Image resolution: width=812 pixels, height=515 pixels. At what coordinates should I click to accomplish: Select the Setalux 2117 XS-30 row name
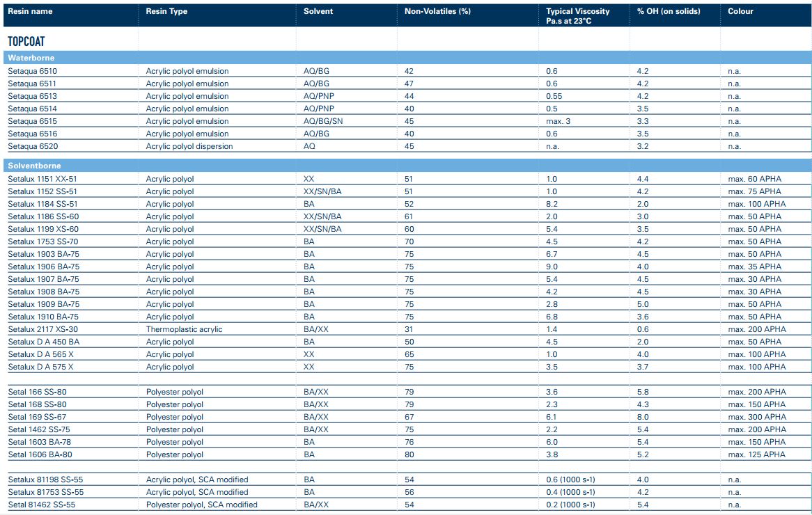click(x=43, y=329)
